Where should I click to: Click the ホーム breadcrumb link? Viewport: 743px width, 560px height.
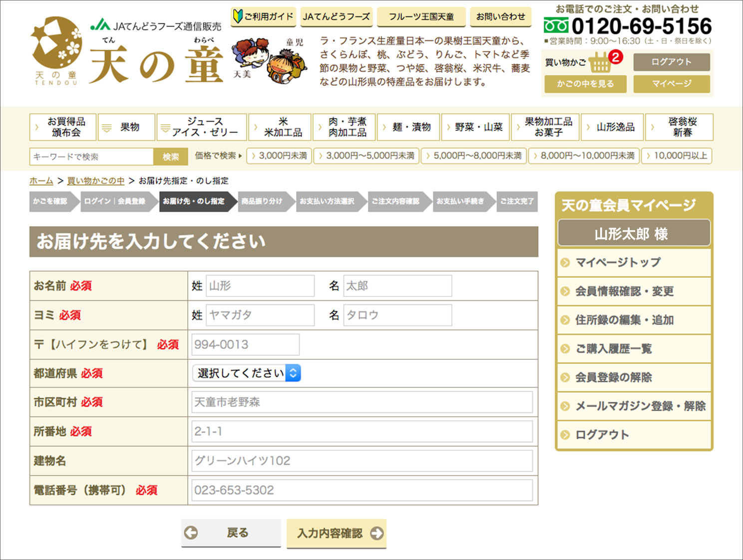tap(41, 181)
